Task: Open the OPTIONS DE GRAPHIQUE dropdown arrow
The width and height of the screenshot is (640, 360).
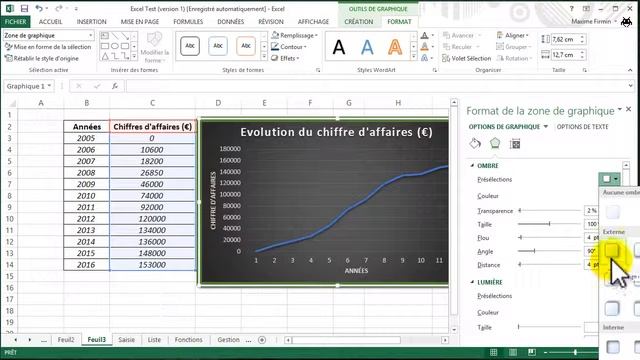Action: tap(546, 127)
